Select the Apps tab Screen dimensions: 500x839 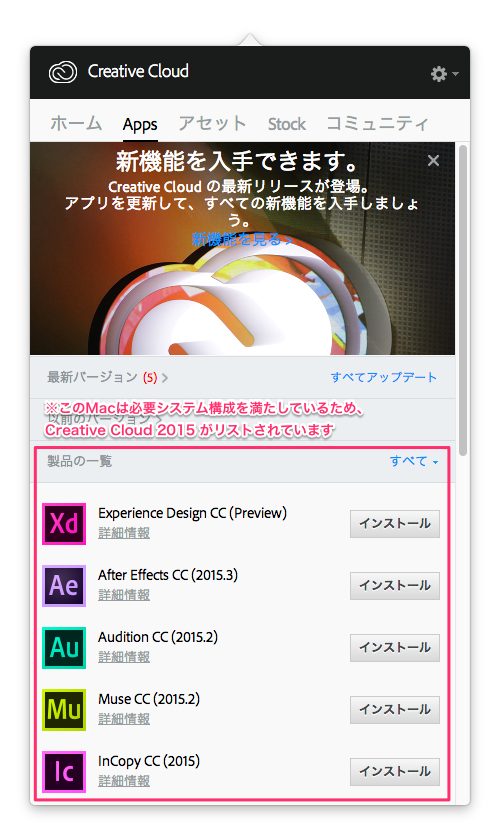140,125
